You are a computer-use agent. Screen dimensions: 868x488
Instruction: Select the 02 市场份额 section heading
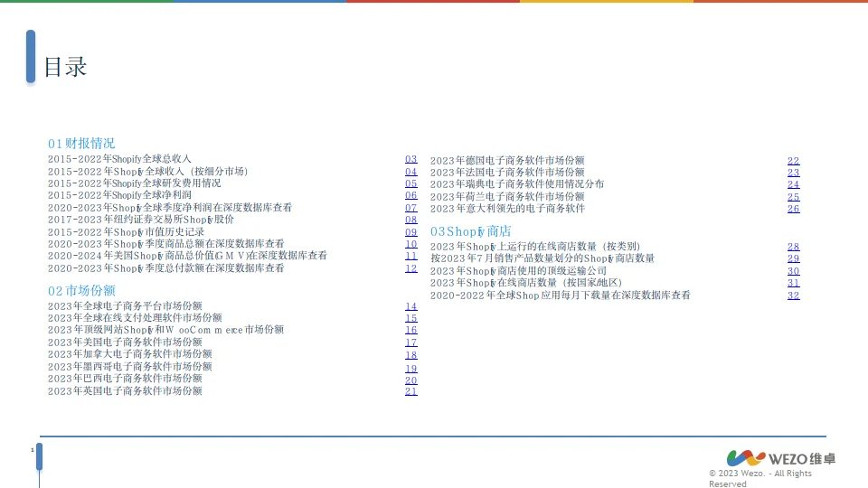(81, 291)
